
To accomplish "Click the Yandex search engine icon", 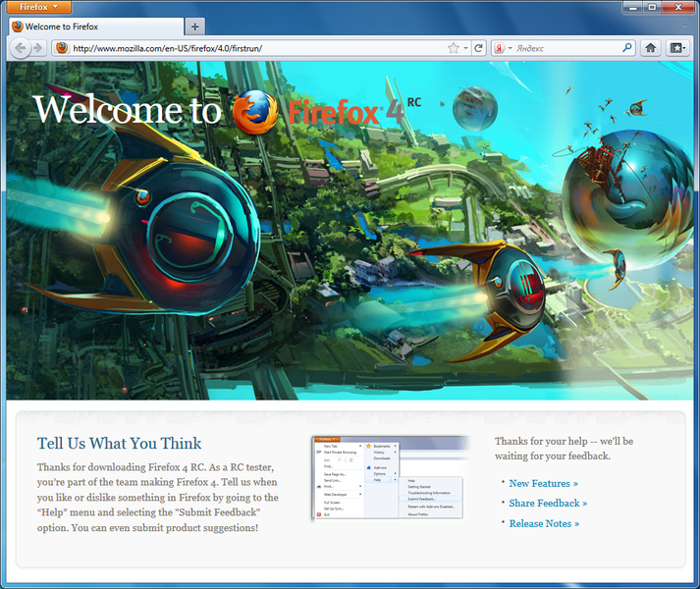I will (x=500, y=48).
